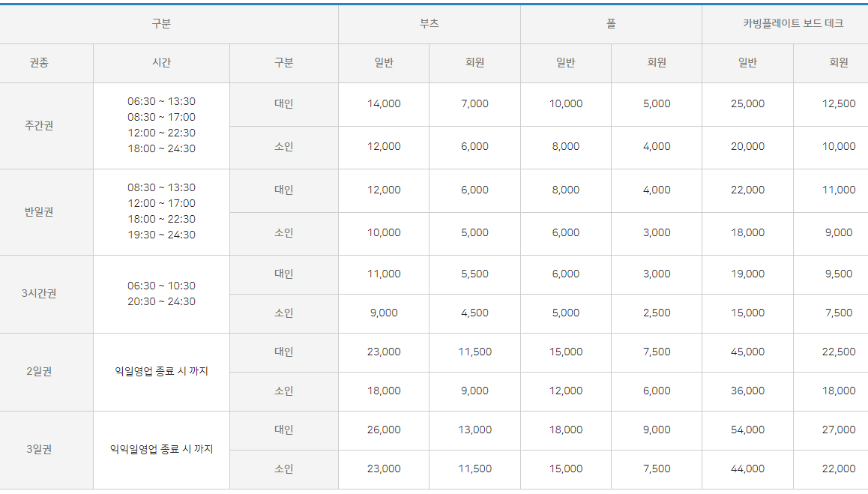868x494 pixels.
Task: Click 5,000 in 주간권 대인 폴 회원
Action: (x=657, y=104)
